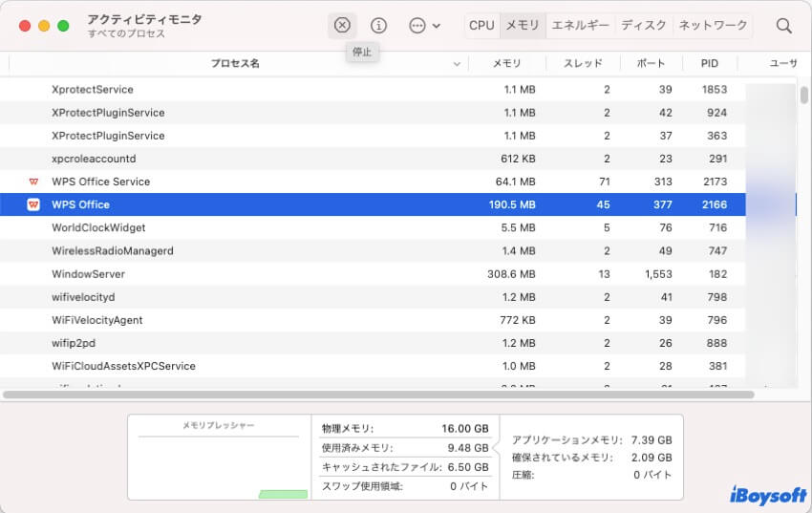Click the stop process (停止) X icon
Viewport: 812px width, 513px height.
tap(342, 25)
